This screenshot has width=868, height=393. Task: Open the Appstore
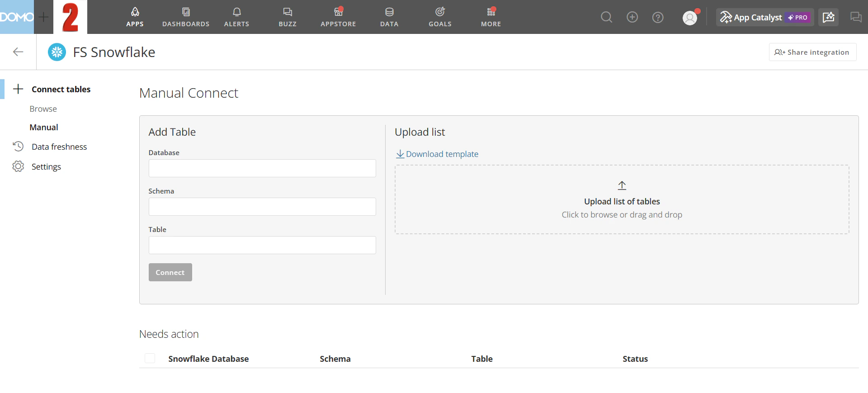point(338,17)
